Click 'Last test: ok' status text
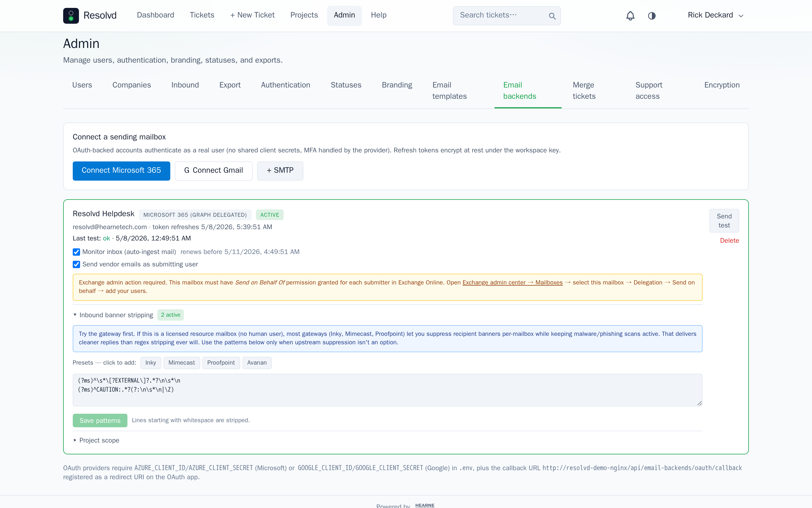Screen dimensions: 812x508 point(91,238)
